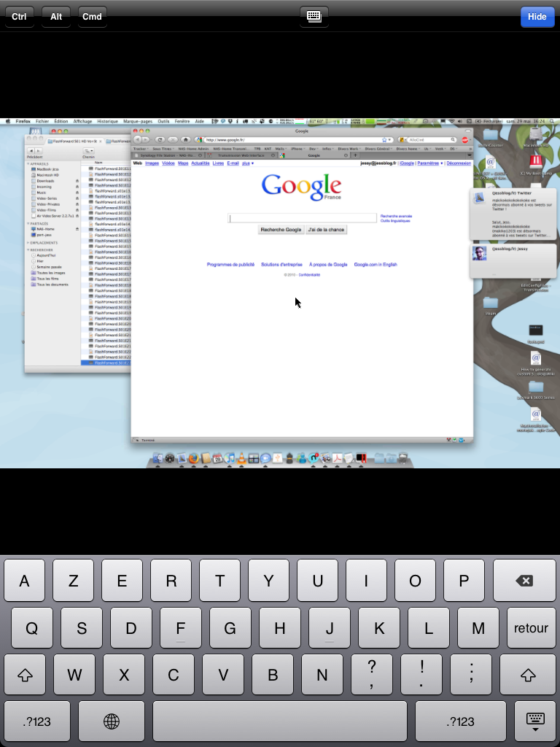This screenshot has height=747, width=560.
Task: Open the Historique menu
Action: 107,122
